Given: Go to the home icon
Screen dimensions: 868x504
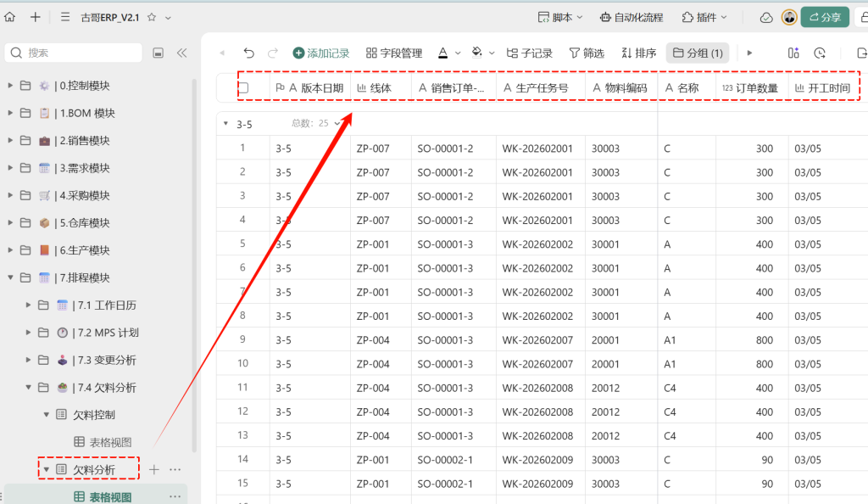Looking at the screenshot, I should point(10,17).
